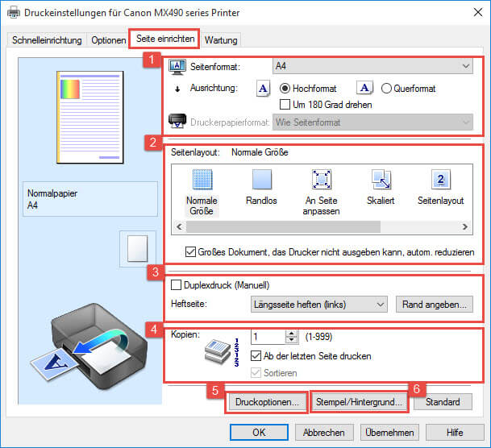Screen dimensions: 491x448
Task: Increase copies with the up arrow
Action: tap(292, 334)
